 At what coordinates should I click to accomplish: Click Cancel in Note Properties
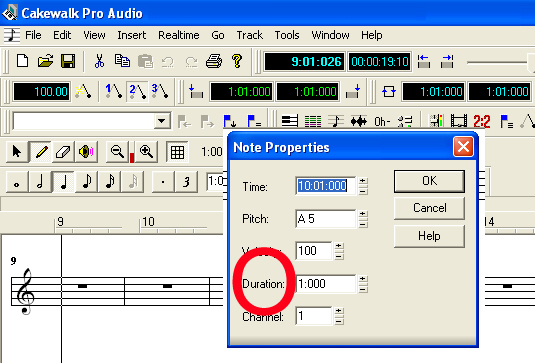[429, 208]
